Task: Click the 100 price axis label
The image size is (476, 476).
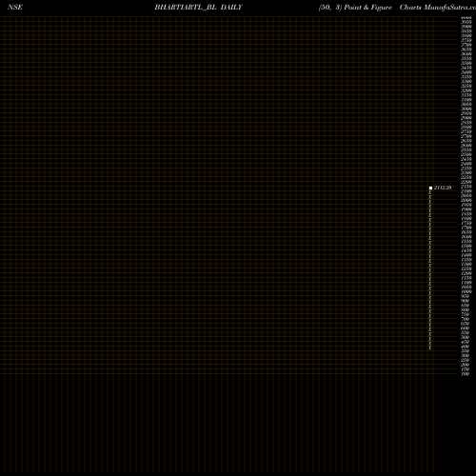Action: [x=465, y=374]
